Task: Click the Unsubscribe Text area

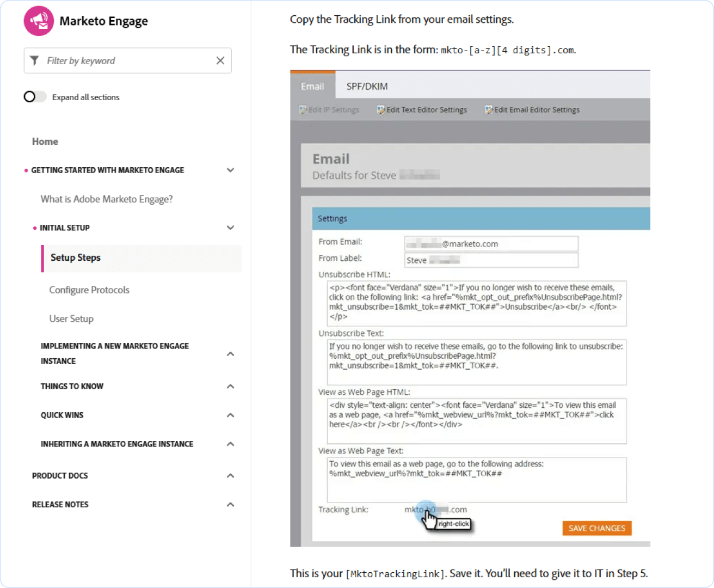Action: pos(477,362)
